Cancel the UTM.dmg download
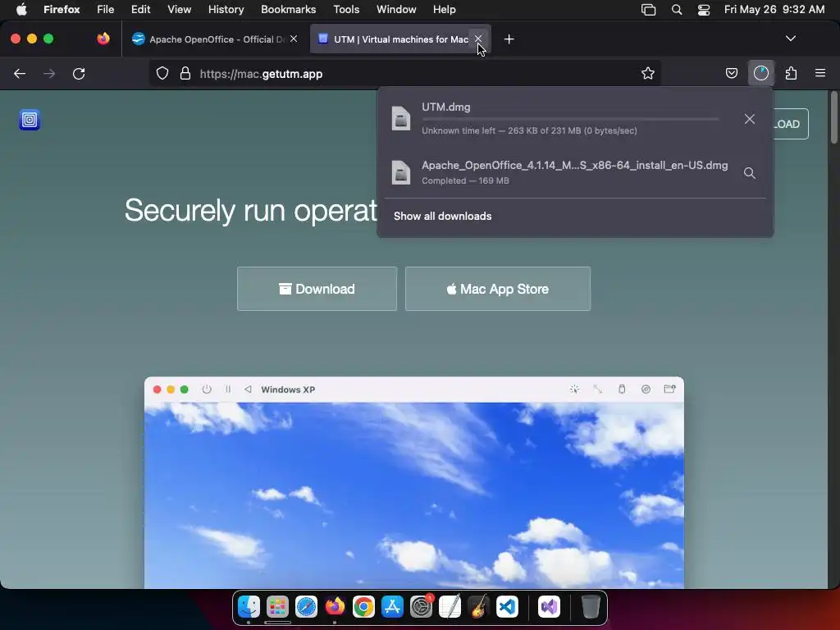840x630 pixels. coord(750,119)
